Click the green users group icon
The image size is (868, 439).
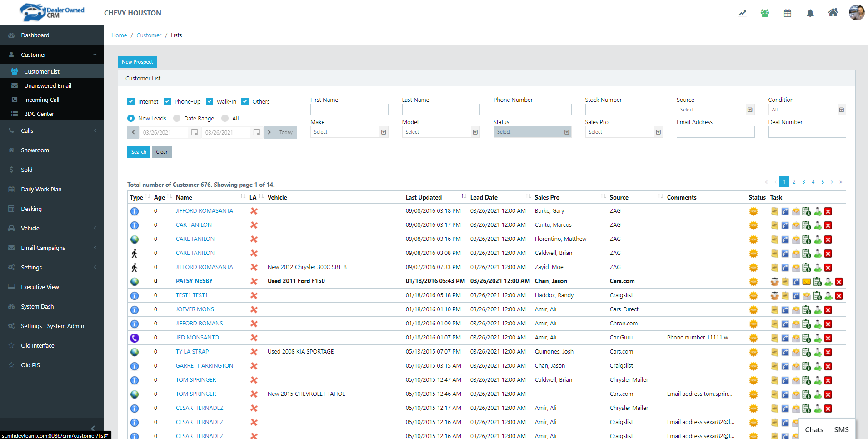coord(764,13)
